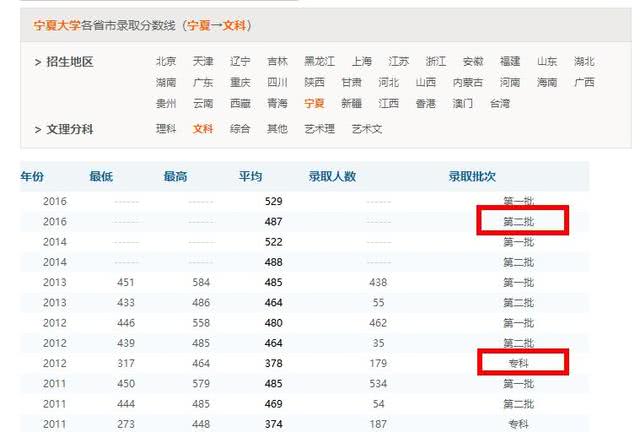Click the average score 488

(x=273, y=262)
